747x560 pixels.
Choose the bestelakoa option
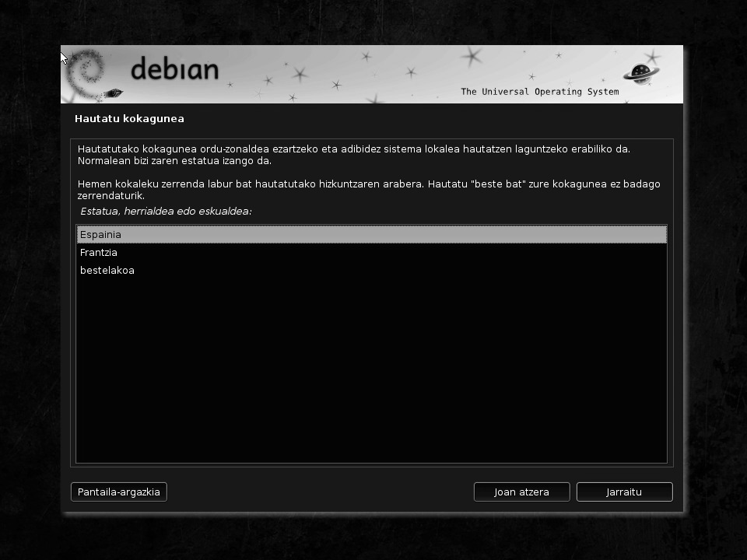372,271
